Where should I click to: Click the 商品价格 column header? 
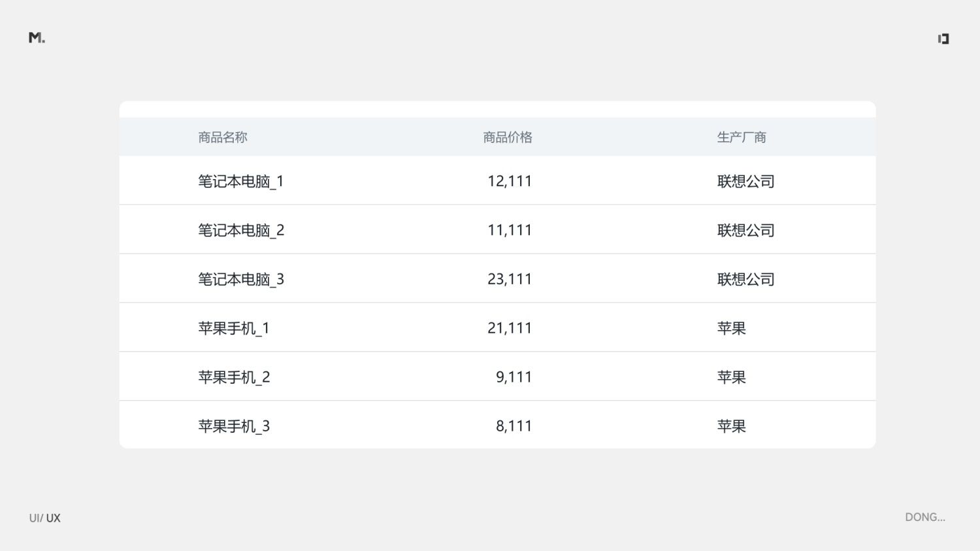pos(508,137)
